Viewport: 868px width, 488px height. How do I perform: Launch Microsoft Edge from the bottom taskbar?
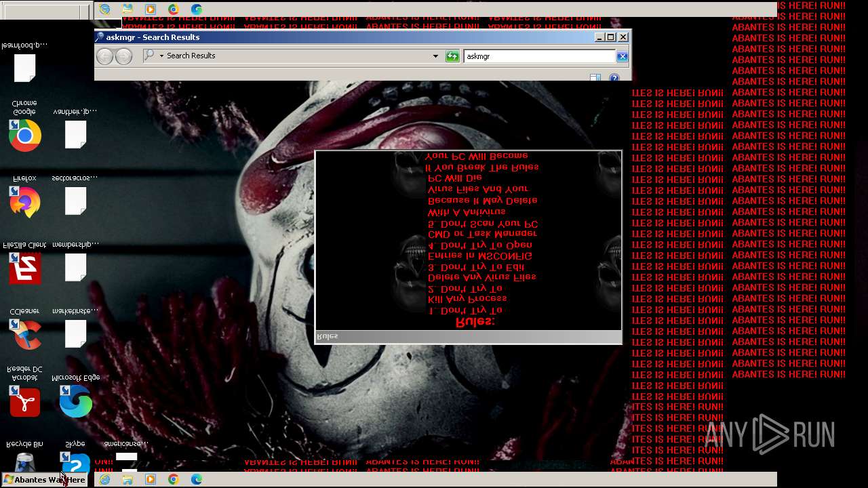coord(197,479)
